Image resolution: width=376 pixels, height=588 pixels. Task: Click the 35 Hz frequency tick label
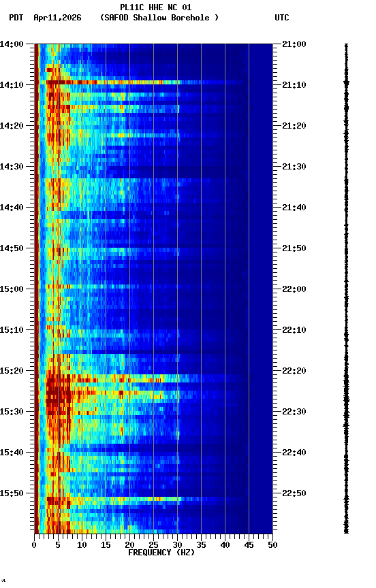201,545
